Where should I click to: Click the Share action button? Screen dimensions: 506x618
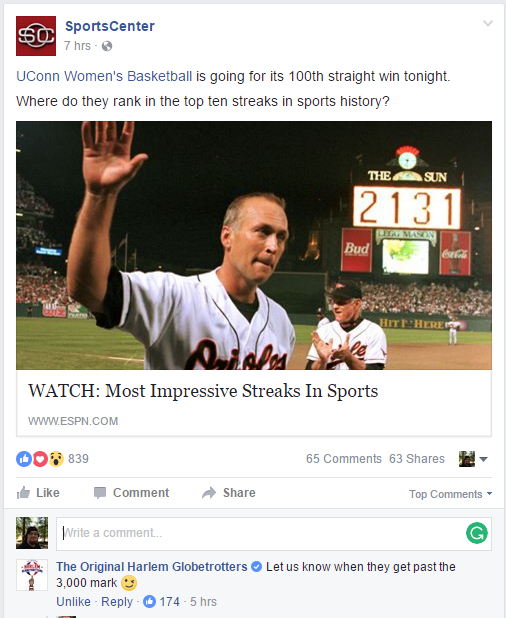[229, 493]
